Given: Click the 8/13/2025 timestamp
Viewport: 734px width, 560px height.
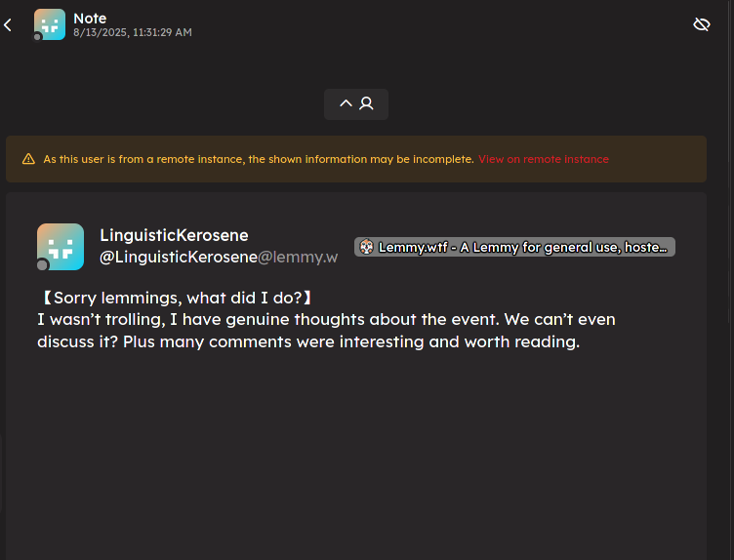Looking at the screenshot, I should tap(133, 32).
